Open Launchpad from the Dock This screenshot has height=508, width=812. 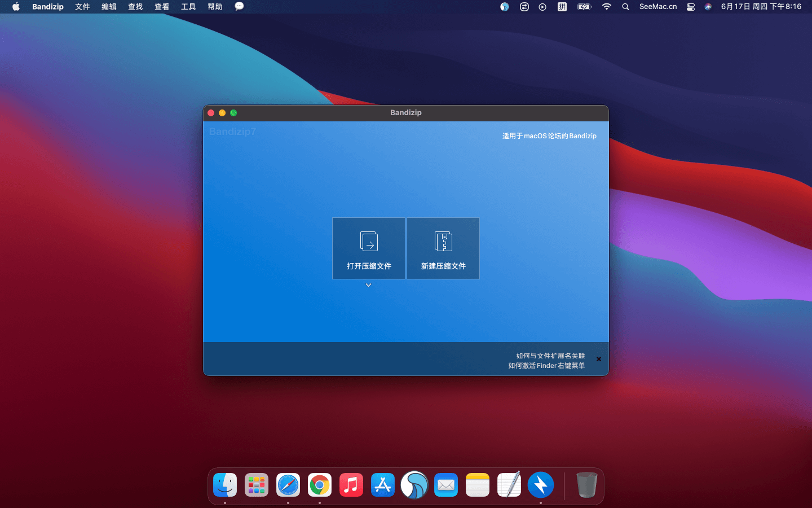[x=257, y=485]
